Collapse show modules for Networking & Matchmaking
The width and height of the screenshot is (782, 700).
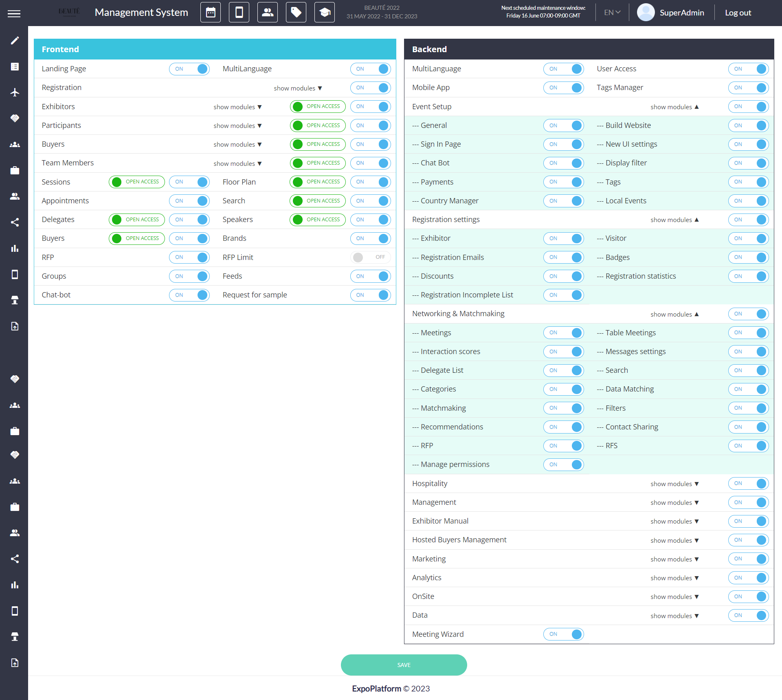[x=674, y=314]
